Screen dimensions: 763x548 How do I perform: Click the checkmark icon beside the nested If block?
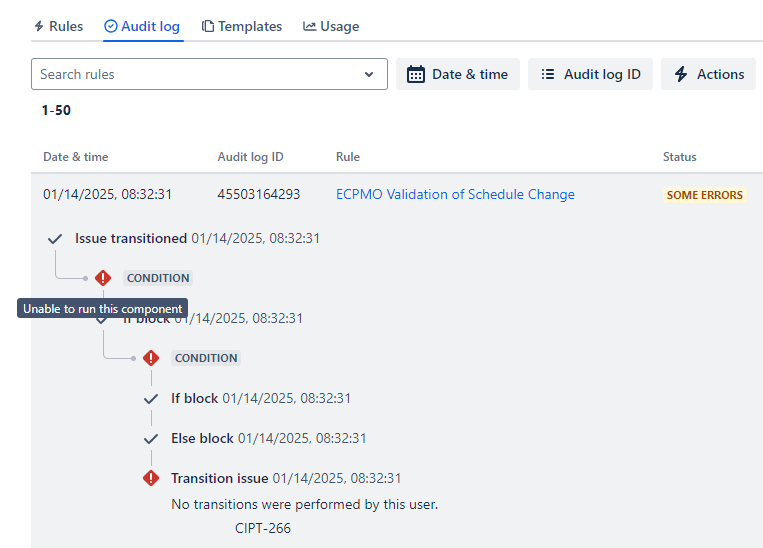coord(151,399)
